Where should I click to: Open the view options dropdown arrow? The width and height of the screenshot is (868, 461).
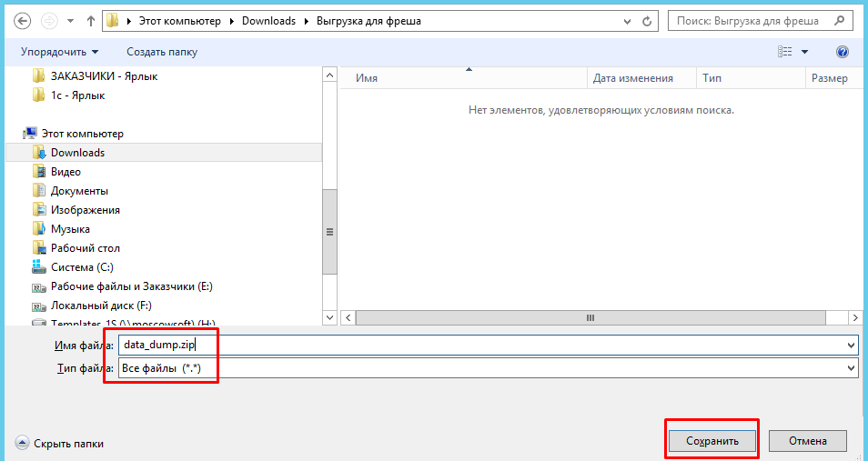point(805,52)
